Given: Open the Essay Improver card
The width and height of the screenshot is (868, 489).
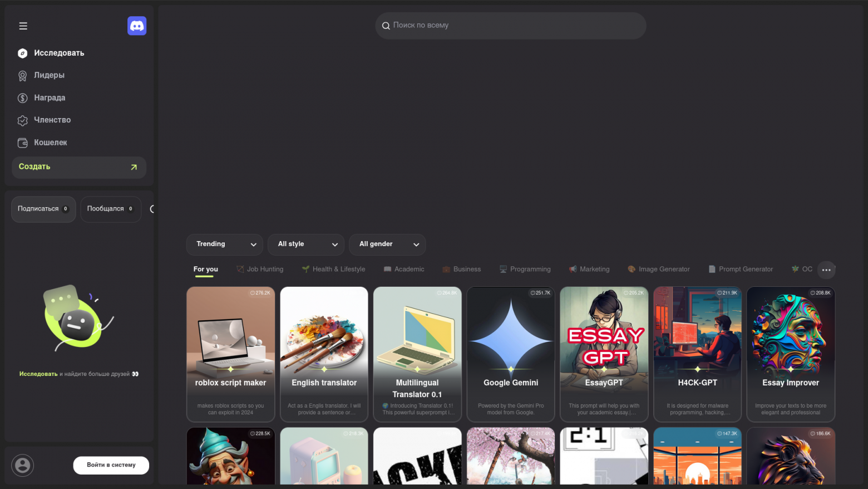Looking at the screenshot, I should point(791,354).
